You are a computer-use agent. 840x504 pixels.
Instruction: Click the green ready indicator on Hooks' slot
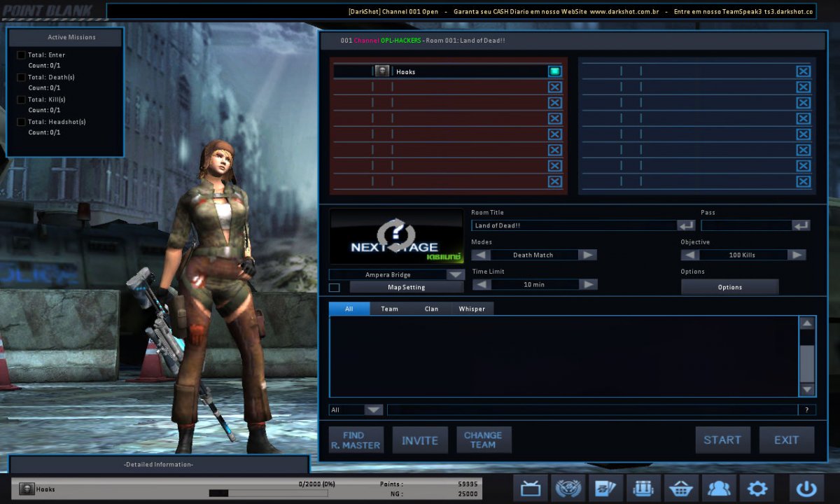point(554,71)
